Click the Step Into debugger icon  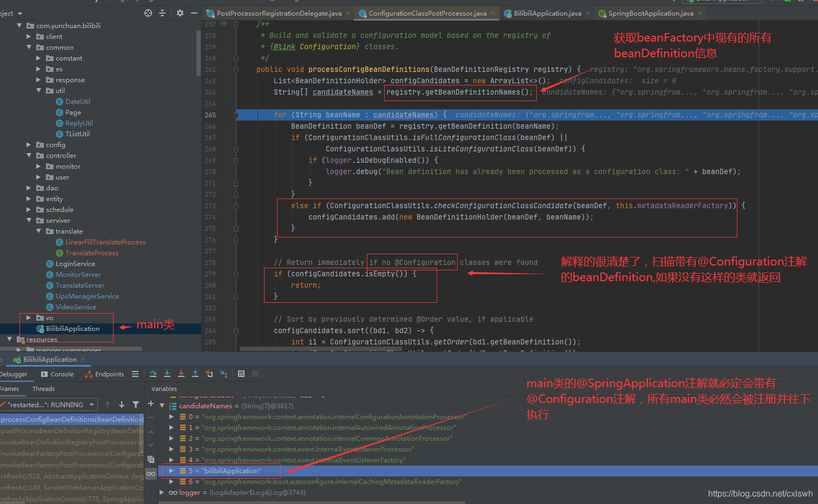pos(167,374)
